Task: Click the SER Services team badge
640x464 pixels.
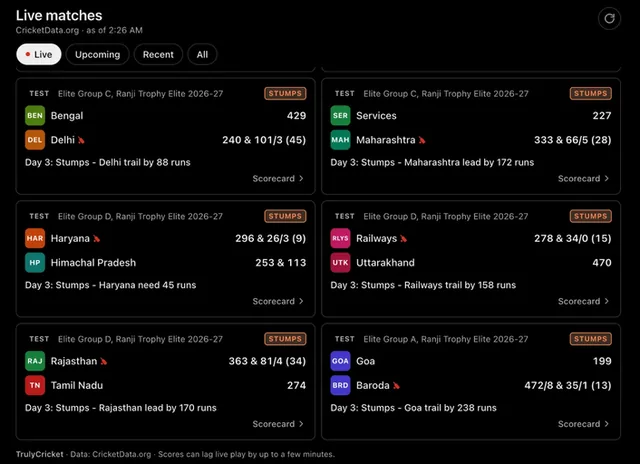Action: click(340, 115)
